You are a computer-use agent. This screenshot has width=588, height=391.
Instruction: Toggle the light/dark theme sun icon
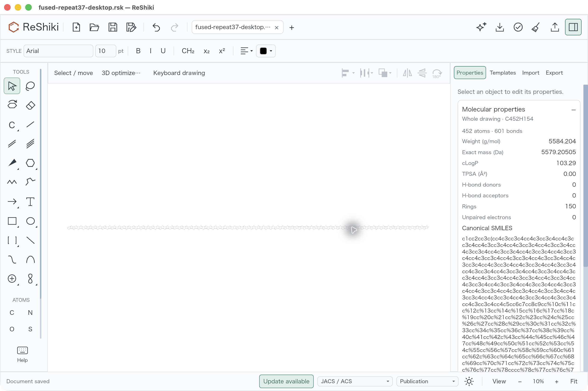click(469, 381)
